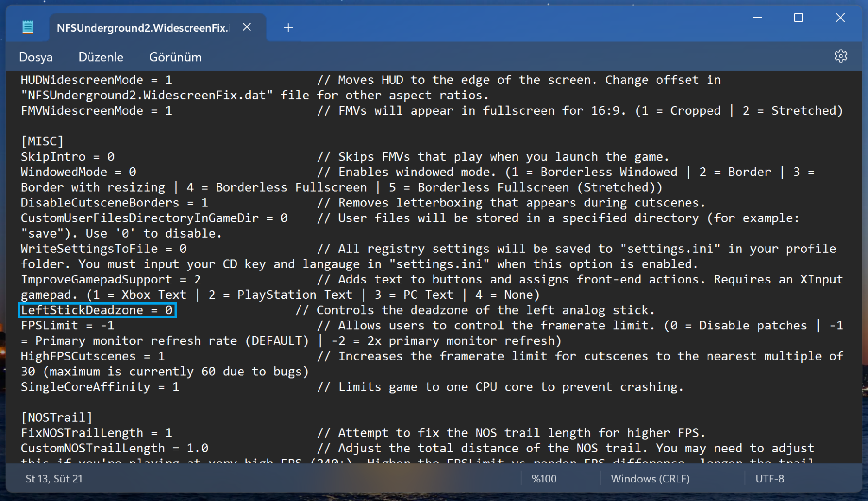Viewport: 868px width, 501px height.
Task: Click the 'CustomNOSTrailLength = 1.0' setting
Action: coord(115,448)
